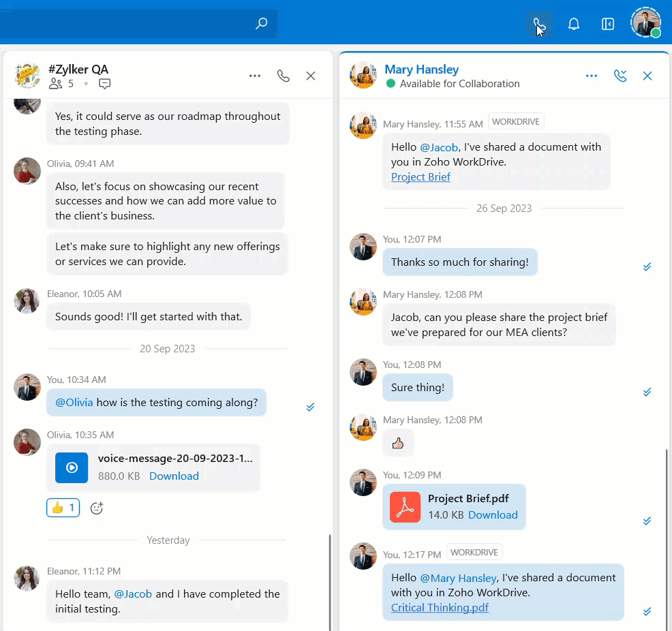The image size is (672, 631).
Task: Click read receipt beside Critical Thinking.pdf message
Action: pos(647,611)
